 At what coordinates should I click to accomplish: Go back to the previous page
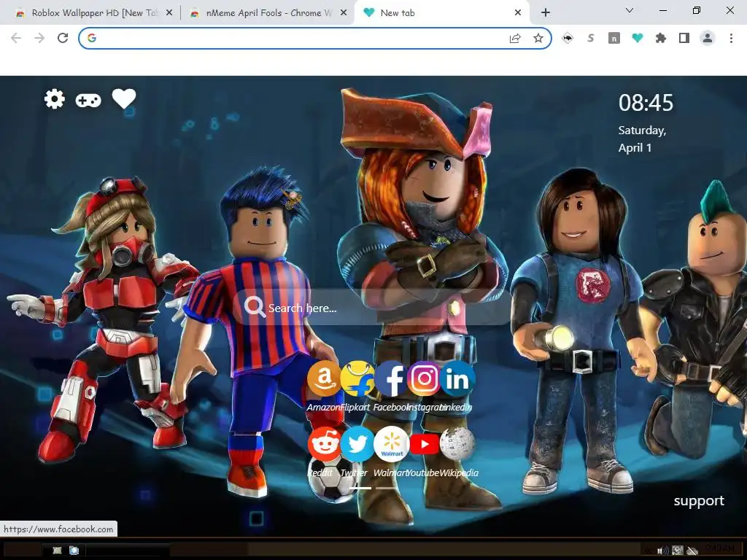[x=16, y=38]
